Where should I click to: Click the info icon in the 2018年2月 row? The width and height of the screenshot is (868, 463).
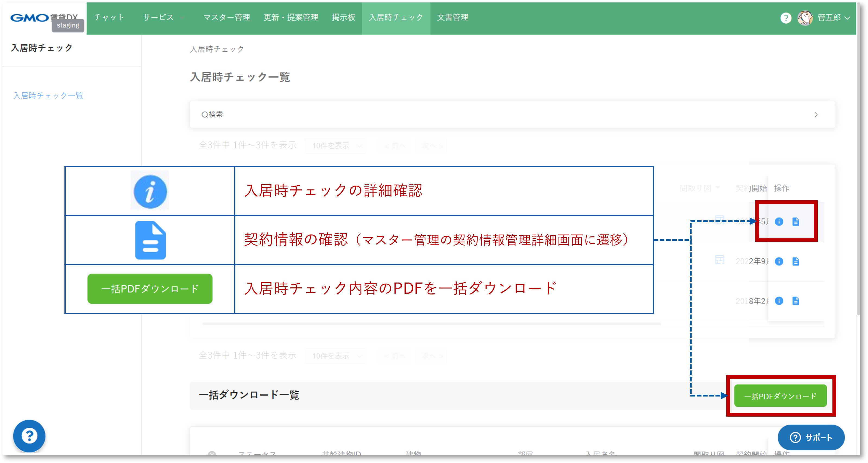click(x=779, y=301)
